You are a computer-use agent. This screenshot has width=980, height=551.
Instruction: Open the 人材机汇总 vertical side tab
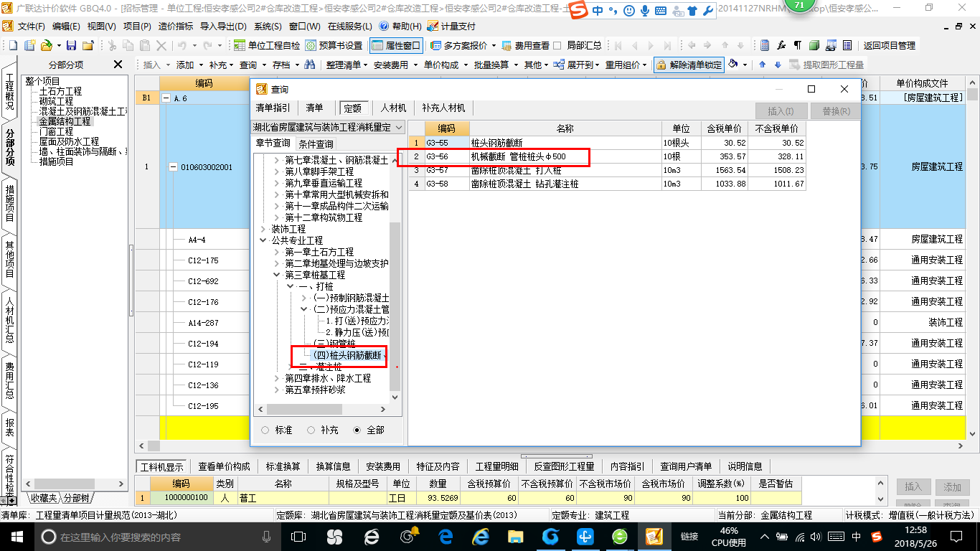click(x=10, y=319)
